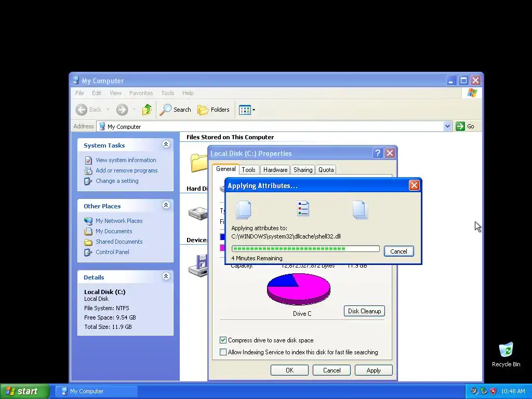Viewport: 532px width, 399px height.
Task: Open the Tools menu
Action: click(168, 93)
